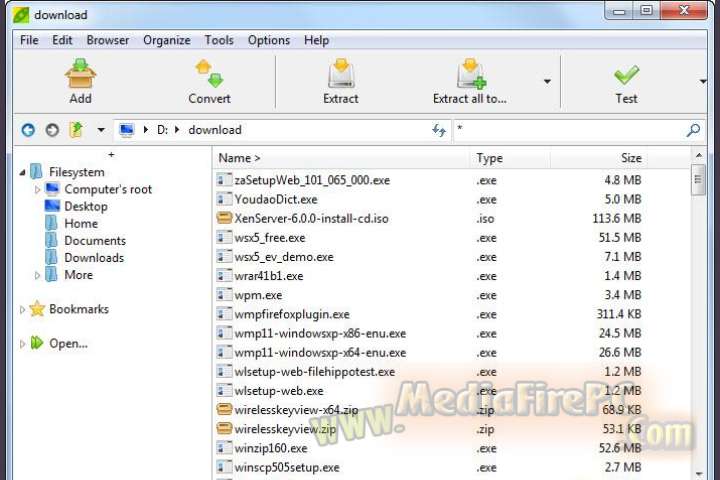The width and height of the screenshot is (720, 480).
Task: Click the Filesystem folder icon
Action: tap(36, 171)
